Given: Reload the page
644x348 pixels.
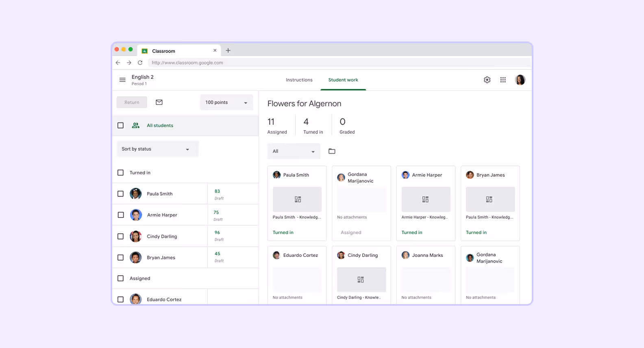Looking at the screenshot, I should pos(140,63).
